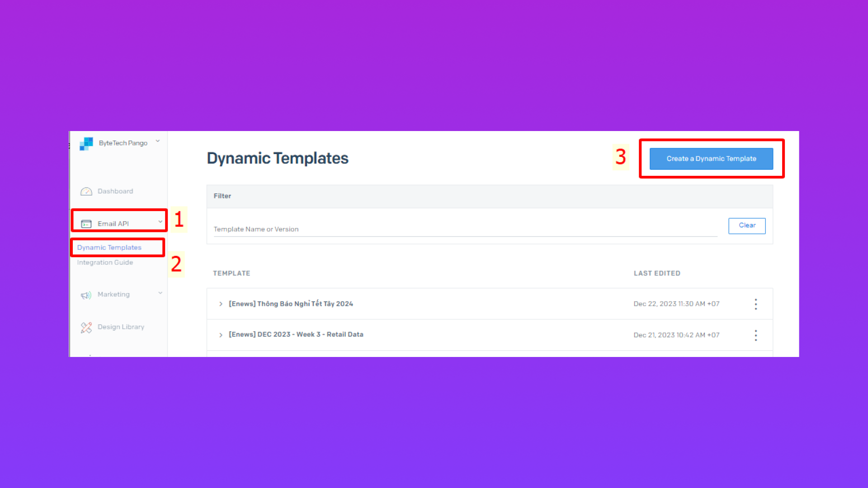
Task: Collapse the Email API section chevron
Action: [x=160, y=222]
